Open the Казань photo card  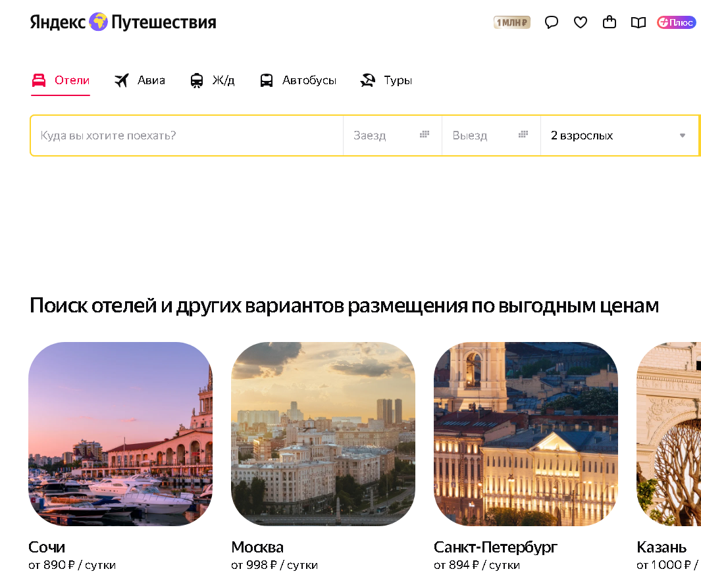pos(669,434)
